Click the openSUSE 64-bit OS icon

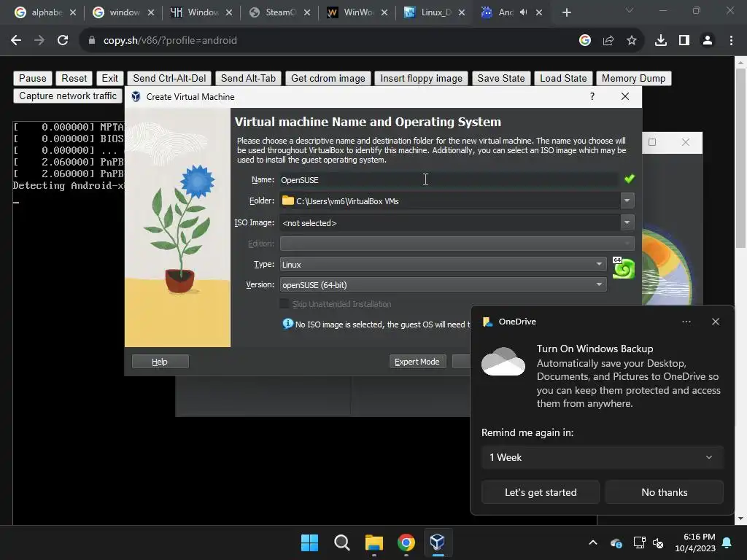623,268
